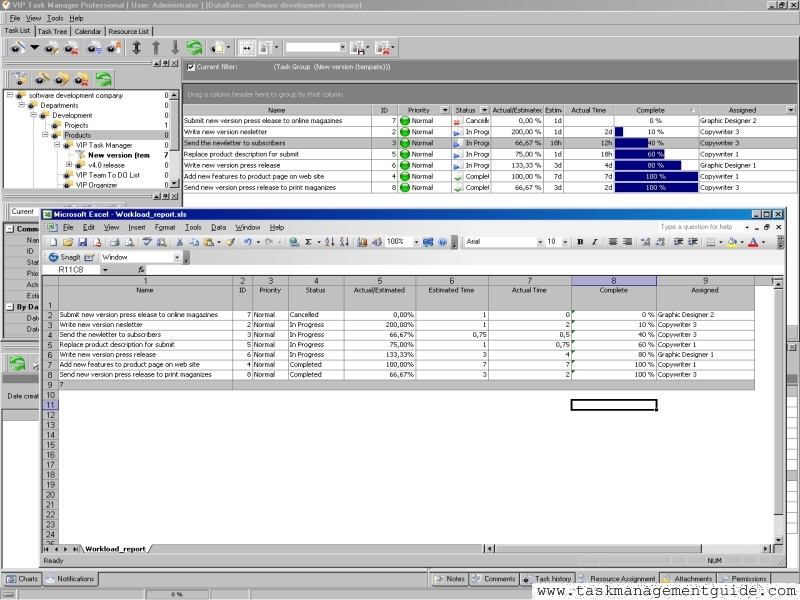Uncheck the Current filter checkbox

pyautogui.click(x=191, y=67)
